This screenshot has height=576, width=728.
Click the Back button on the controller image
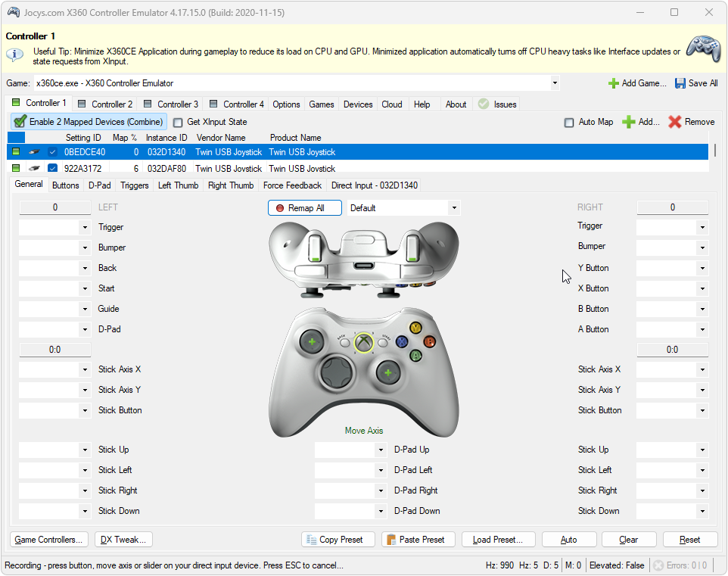coord(344,344)
